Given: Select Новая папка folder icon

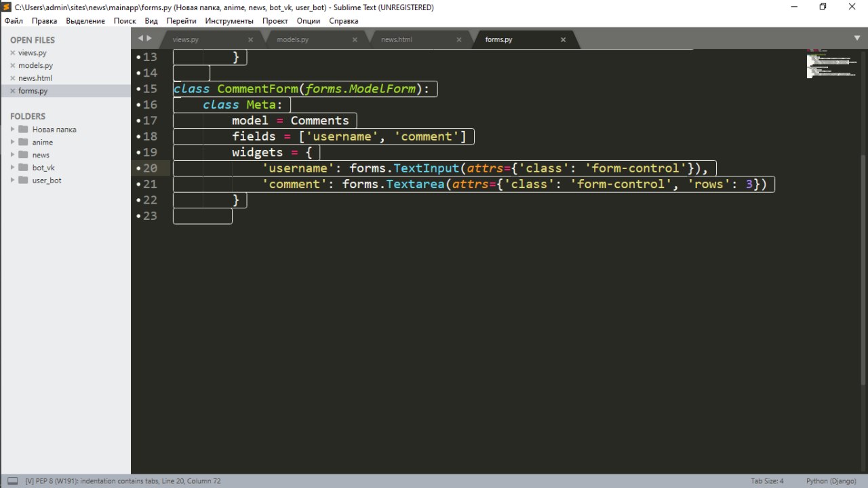Looking at the screenshot, I should (x=24, y=129).
